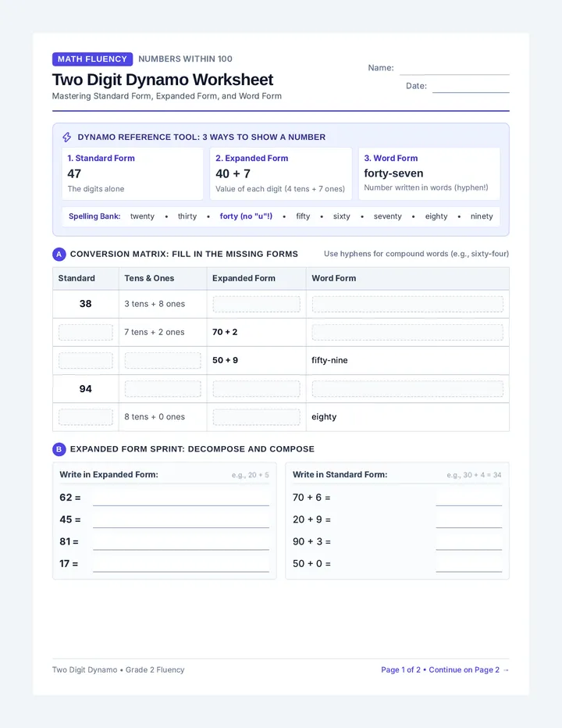This screenshot has width=562, height=728.
Task: Click the Expanded Form box in eighty row
Action: click(x=256, y=417)
